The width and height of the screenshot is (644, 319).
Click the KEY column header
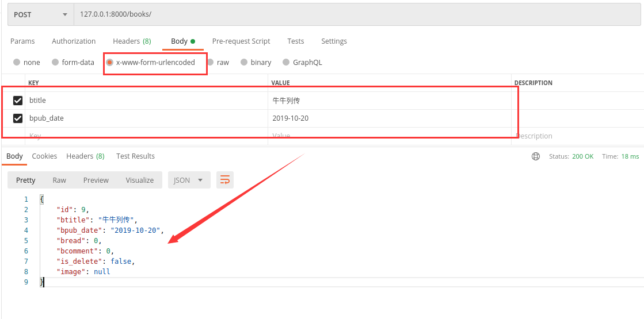point(33,83)
